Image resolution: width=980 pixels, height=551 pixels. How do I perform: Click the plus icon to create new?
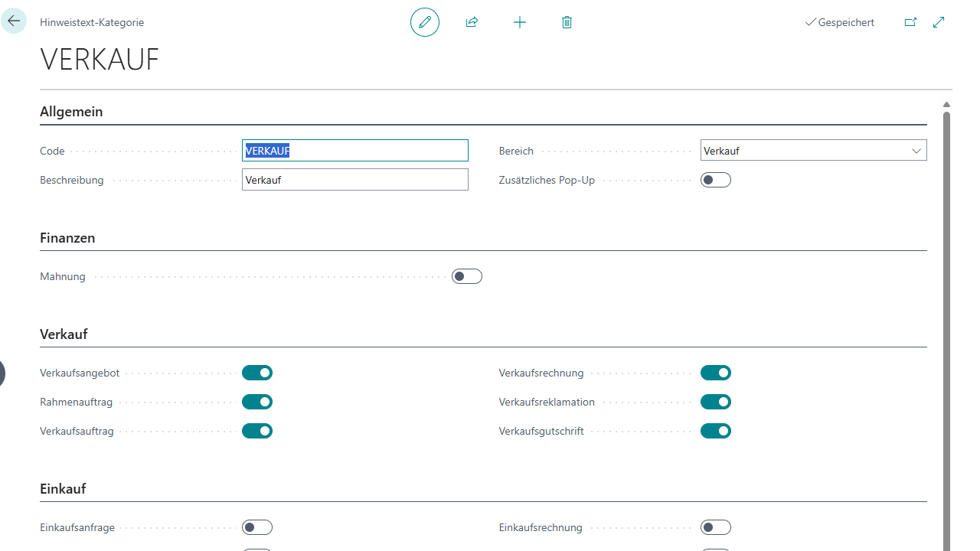pyautogui.click(x=520, y=22)
